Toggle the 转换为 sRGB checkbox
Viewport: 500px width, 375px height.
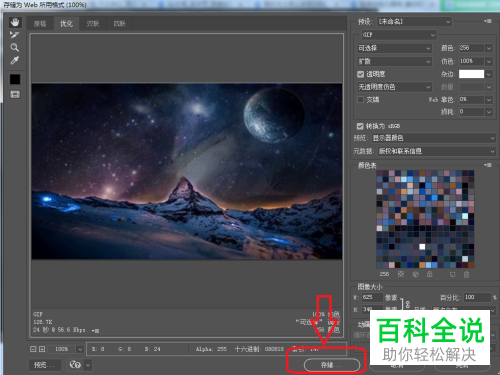360,126
